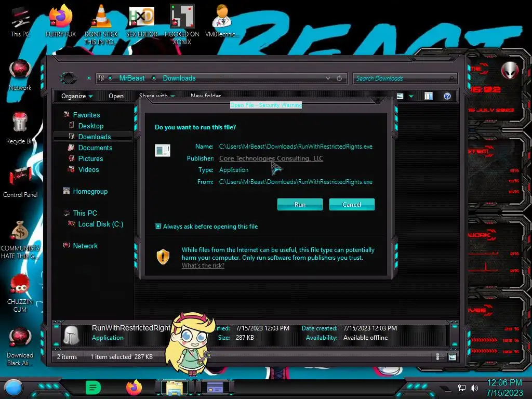The image size is (532, 399).
Task: Click the '2 items' status bar text
Action: 67,357
